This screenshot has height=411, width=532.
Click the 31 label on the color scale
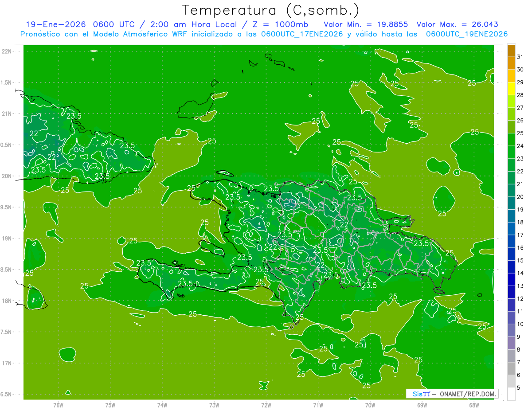[x=520, y=57]
